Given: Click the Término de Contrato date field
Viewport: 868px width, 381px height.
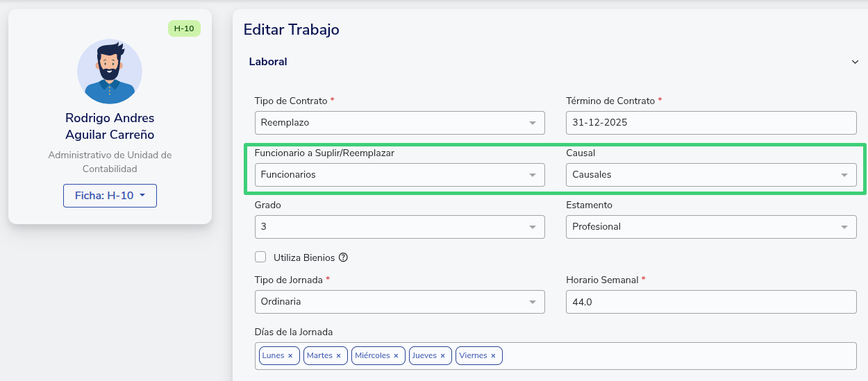Looking at the screenshot, I should [x=711, y=123].
